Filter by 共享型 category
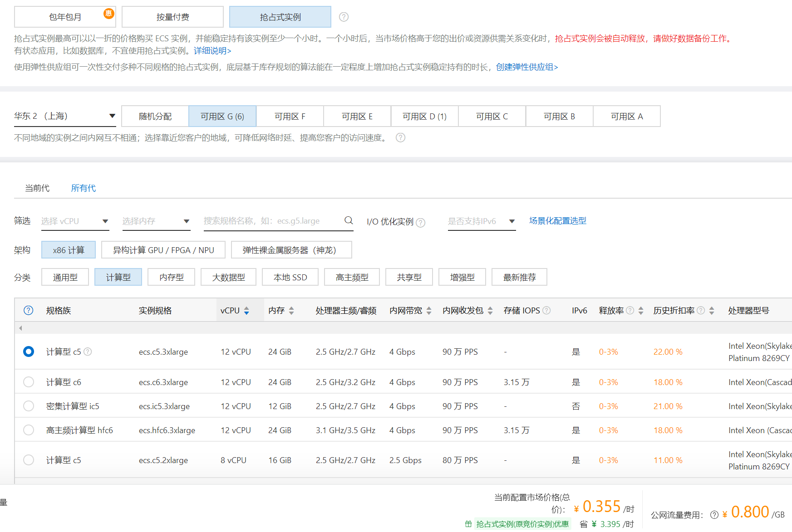This screenshot has height=532, width=792. [409, 277]
